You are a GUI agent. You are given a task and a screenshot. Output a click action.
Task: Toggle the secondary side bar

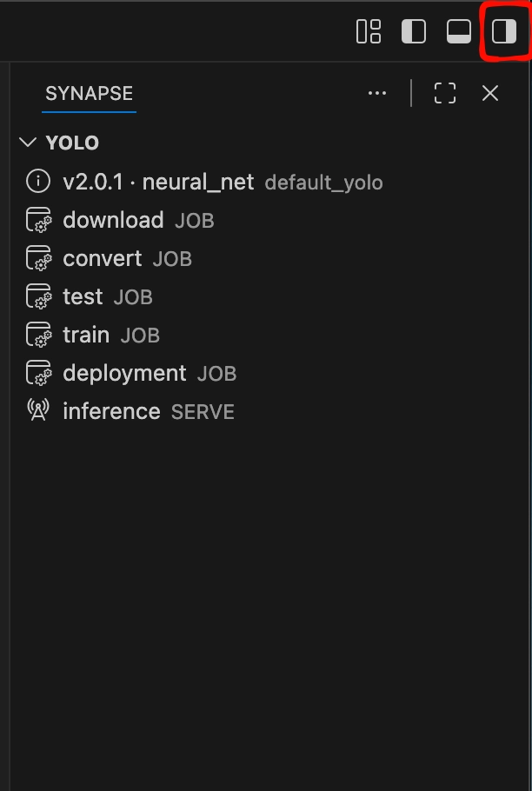(x=504, y=31)
